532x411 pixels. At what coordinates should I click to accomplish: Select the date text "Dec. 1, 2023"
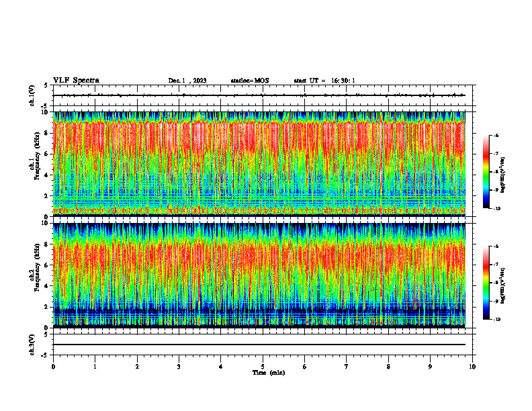[x=187, y=81]
